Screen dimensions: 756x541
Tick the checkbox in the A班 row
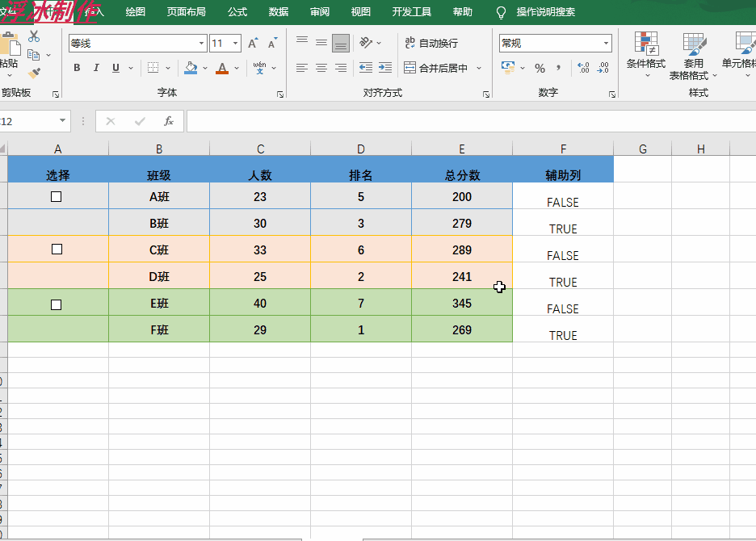(x=56, y=197)
